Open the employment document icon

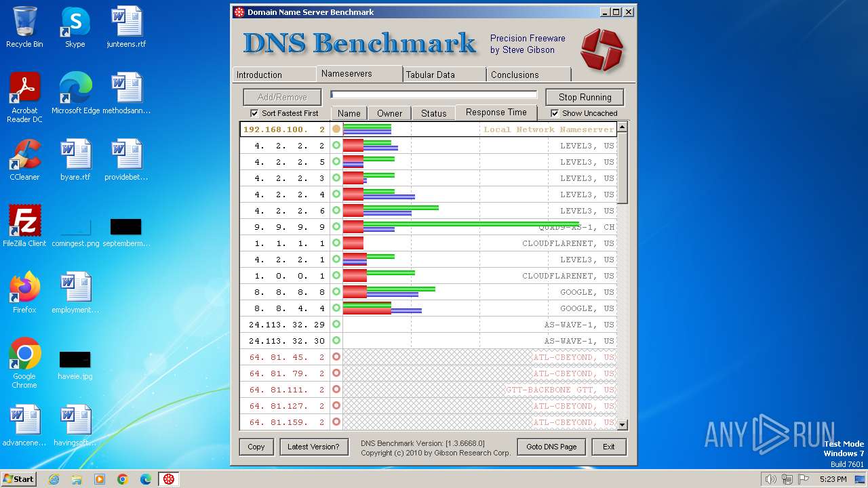tap(75, 293)
